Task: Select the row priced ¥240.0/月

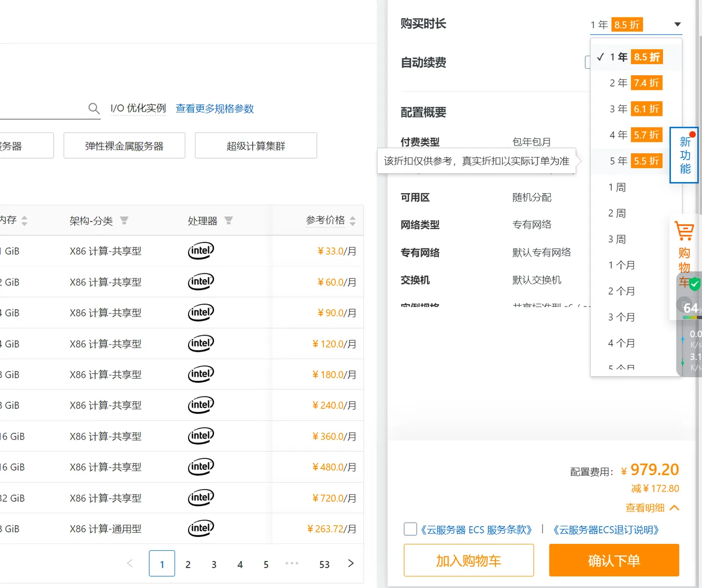Action: (x=182, y=405)
